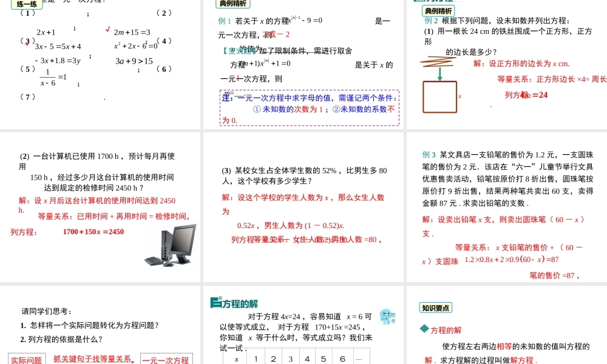This screenshot has height=364, width=607.
Task: Select the equation 1700+150x=2450
Action: 93,232
